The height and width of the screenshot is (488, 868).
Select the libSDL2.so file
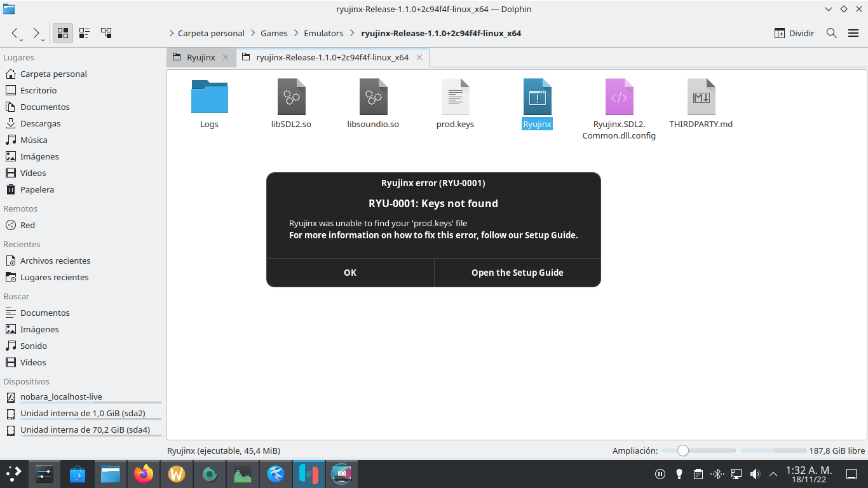tap(291, 104)
